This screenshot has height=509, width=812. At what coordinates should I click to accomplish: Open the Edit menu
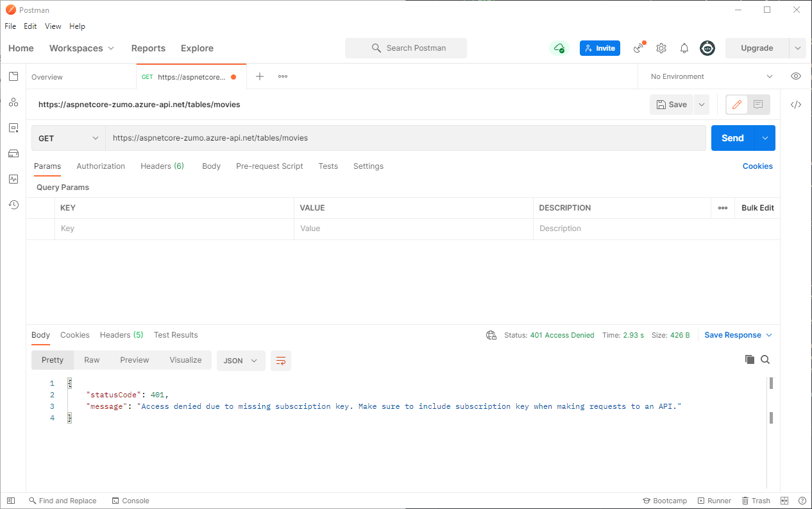(x=30, y=26)
